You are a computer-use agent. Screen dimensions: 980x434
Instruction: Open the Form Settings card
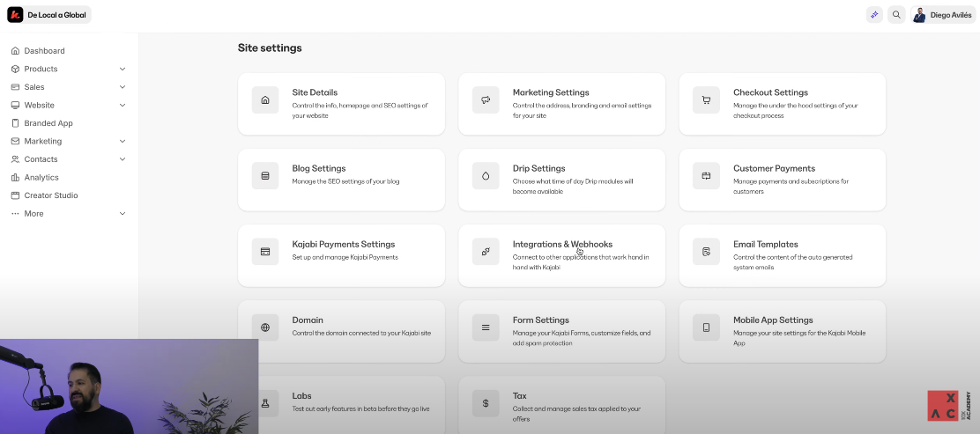point(561,331)
